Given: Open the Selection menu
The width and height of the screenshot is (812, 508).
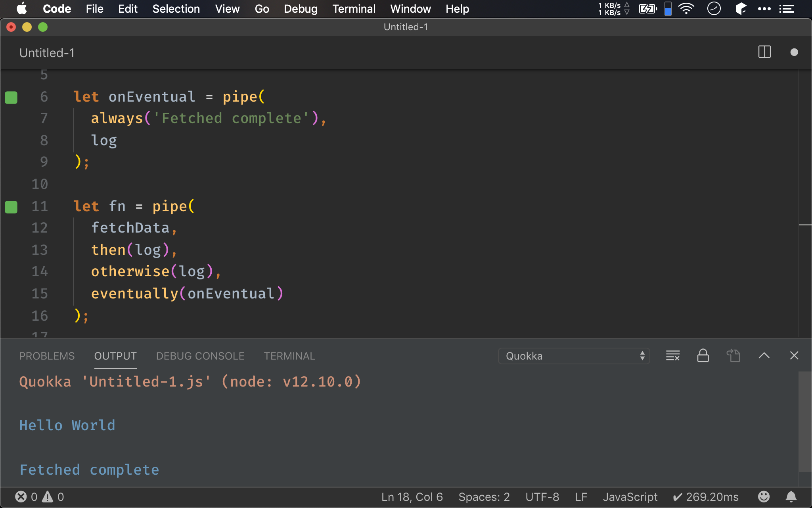Looking at the screenshot, I should pos(176,9).
